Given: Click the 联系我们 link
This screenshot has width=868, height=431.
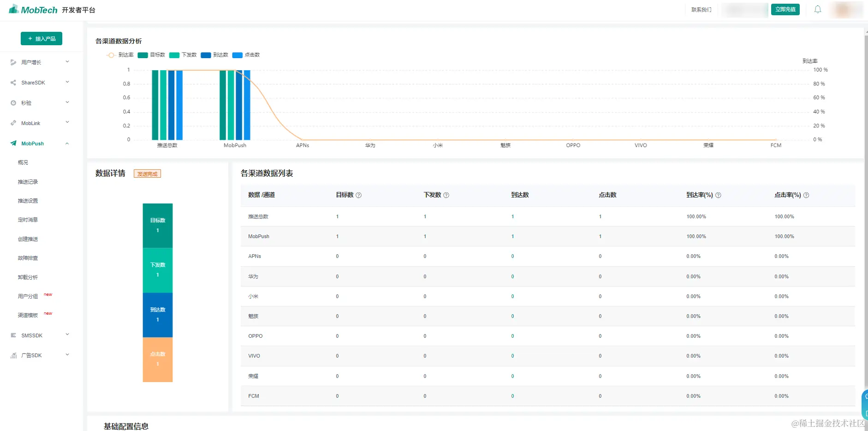Looking at the screenshot, I should 701,10.
